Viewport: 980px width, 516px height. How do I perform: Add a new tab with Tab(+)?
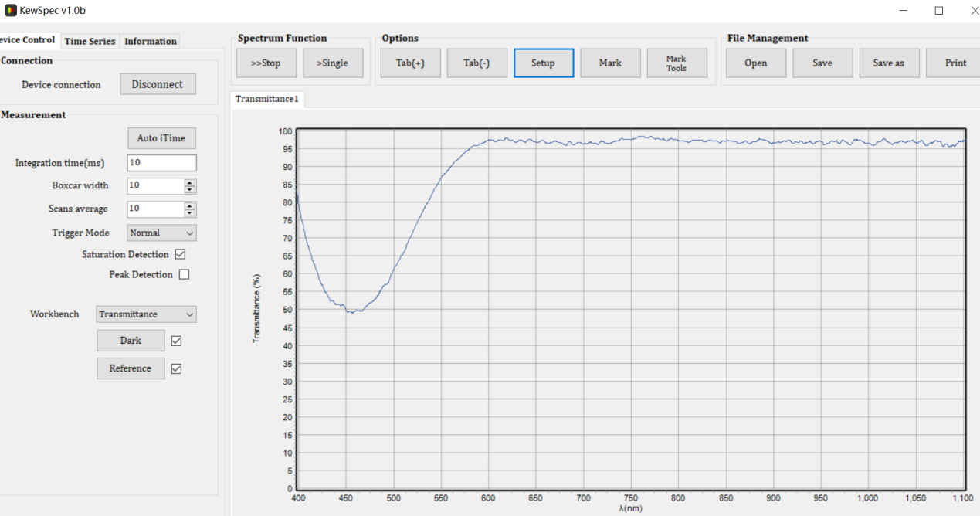coord(410,63)
